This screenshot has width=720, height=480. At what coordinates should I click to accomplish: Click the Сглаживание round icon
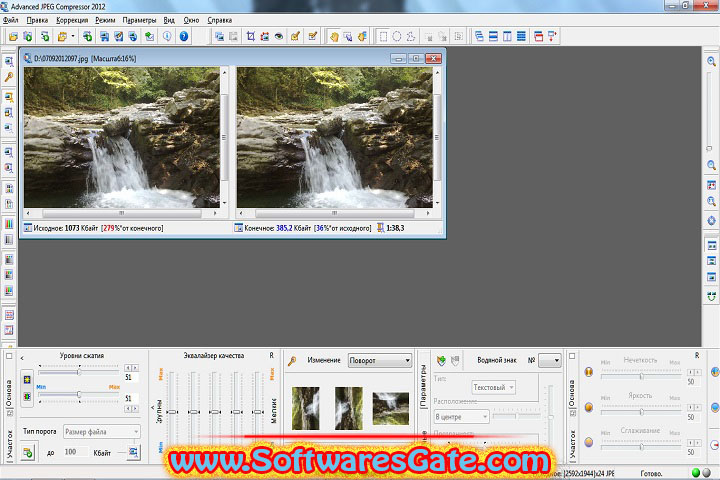point(589,442)
